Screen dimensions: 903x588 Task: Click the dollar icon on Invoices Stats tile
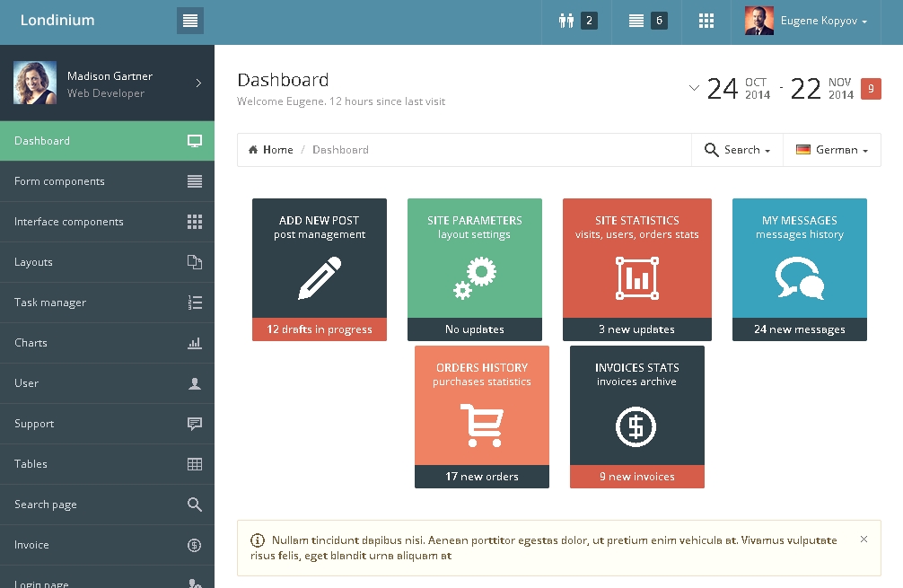click(636, 426)
